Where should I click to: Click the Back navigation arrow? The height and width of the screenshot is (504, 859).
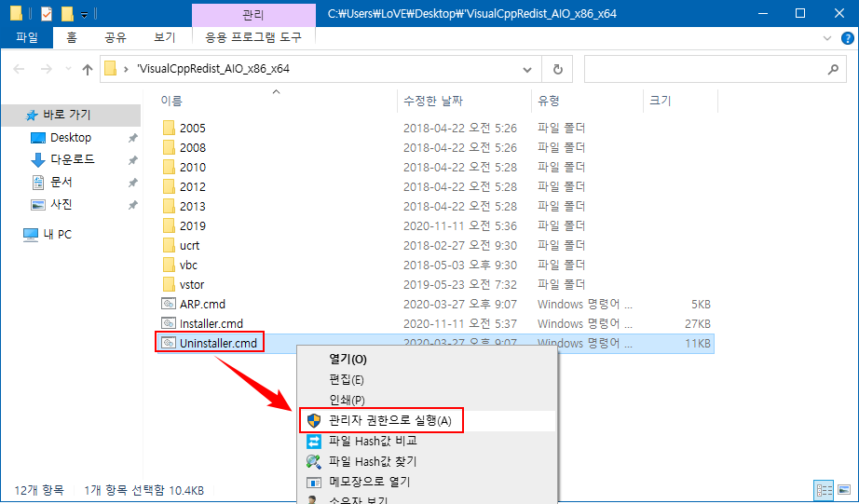tap(19, 69)
